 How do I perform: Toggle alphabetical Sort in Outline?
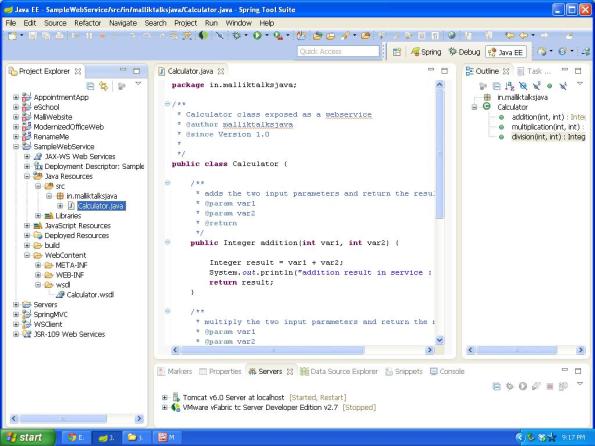point(510,86)
